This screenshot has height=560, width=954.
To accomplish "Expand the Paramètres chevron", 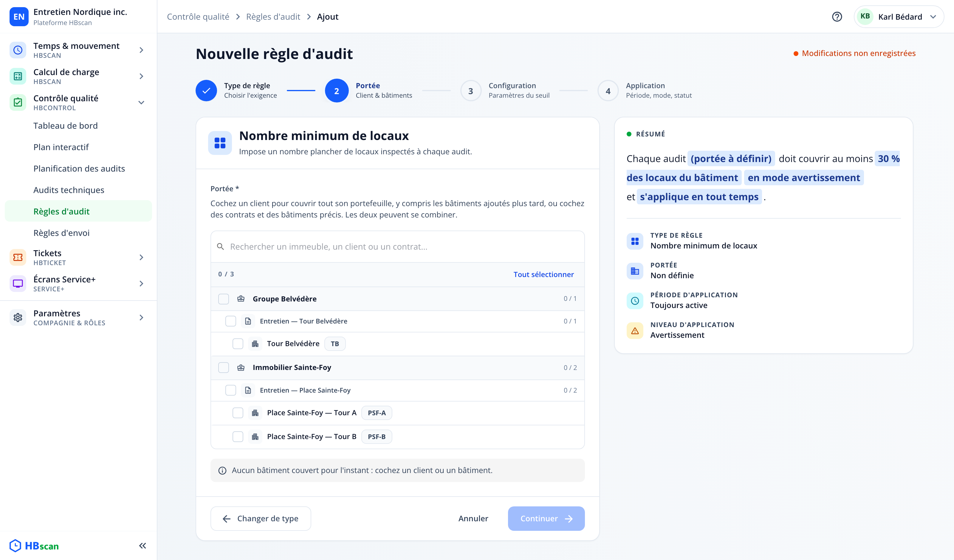I will pos(141,318).
